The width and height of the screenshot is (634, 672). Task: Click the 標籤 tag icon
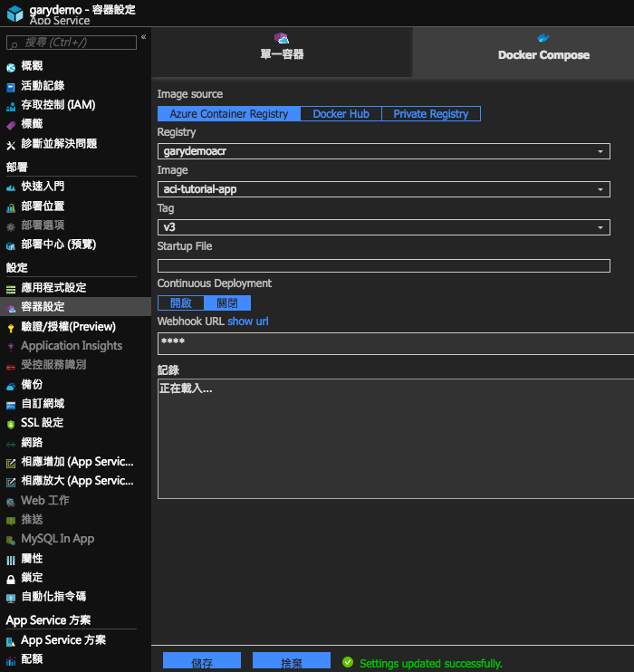11,125
